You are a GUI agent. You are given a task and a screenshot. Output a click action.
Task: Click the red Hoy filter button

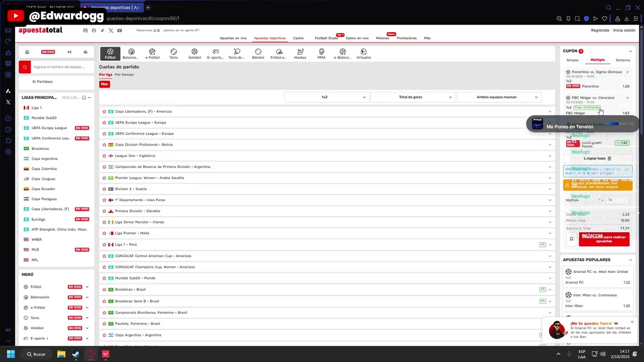pos(105,84)
